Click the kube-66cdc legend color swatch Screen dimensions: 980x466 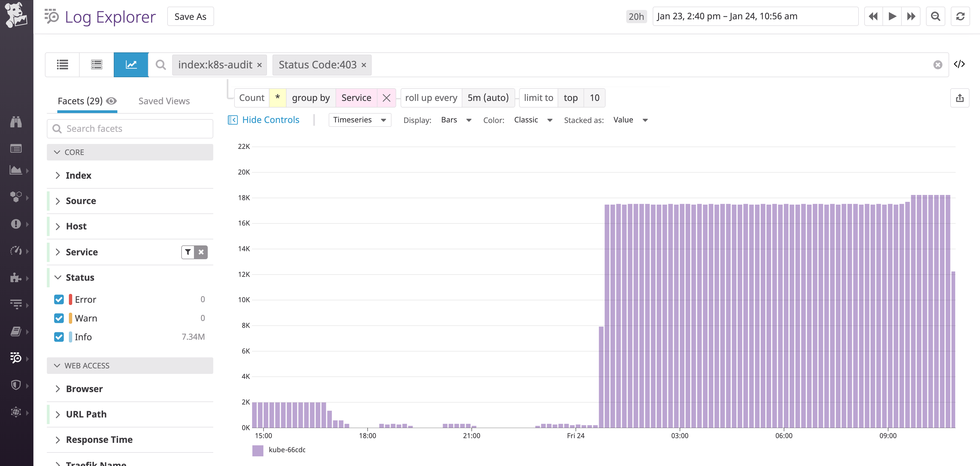click(258, 450)
